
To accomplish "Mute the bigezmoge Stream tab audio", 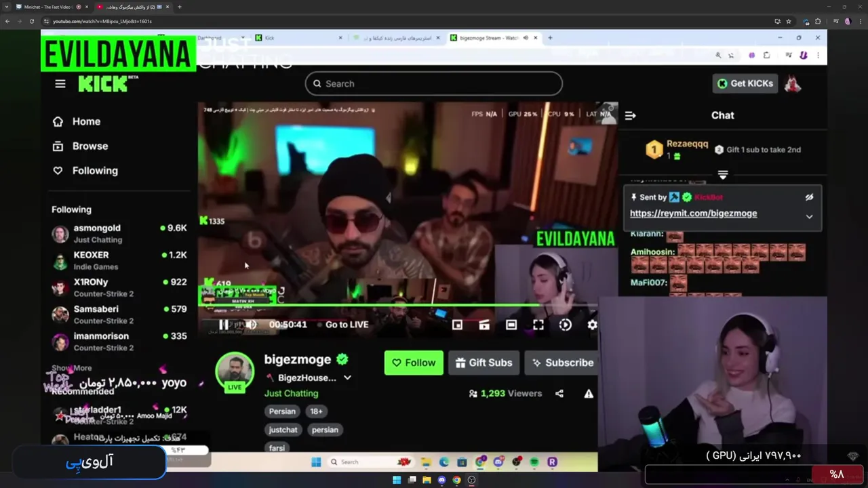I will pyautogui.click(x=526, y=38).
